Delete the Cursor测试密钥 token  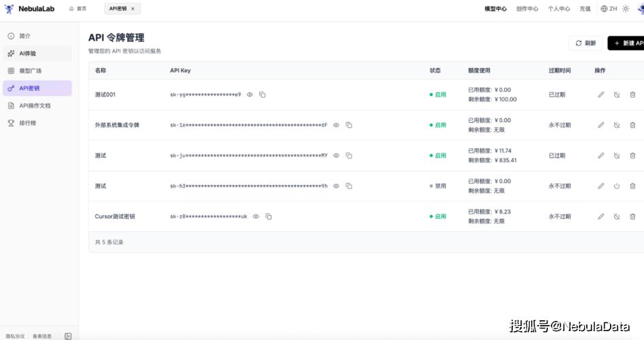coord(632,216)
